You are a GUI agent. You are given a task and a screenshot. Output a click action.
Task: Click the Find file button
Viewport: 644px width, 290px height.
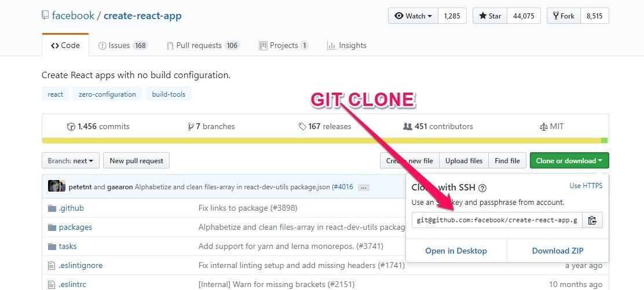507,161
